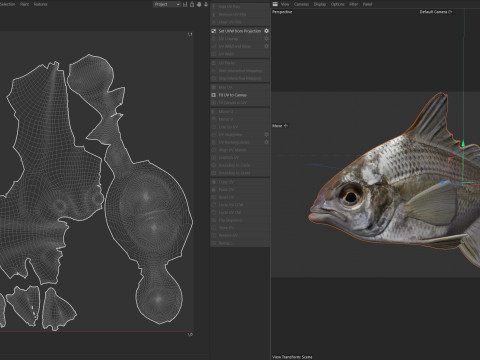Viewport: 480px width, 360px height.
Task: Click the frame icon beside Project dropdown
Action: (x=185, y=4)
